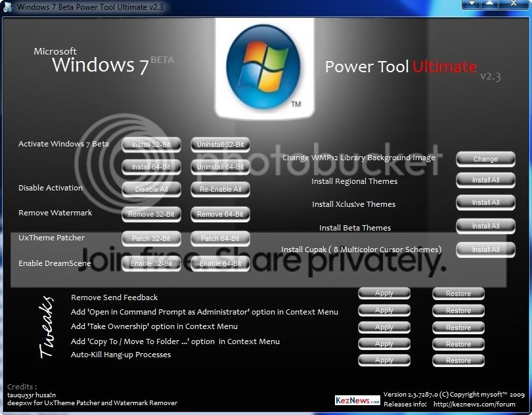Enable DreamScene for 64-Bit
The height and width of the screenshot is (415, 532).
pyautogui.click(x=220, y=263)
